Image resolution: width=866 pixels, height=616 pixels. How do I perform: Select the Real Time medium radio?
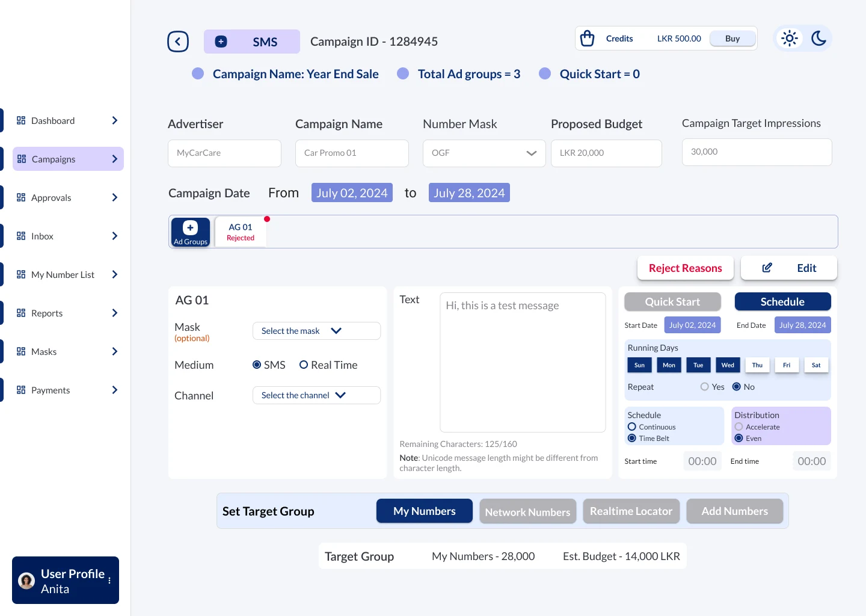pos(304,365)
